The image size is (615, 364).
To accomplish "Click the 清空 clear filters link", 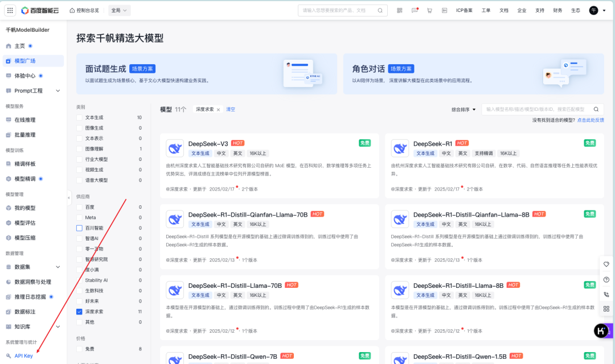I will (x=231, y=109).
